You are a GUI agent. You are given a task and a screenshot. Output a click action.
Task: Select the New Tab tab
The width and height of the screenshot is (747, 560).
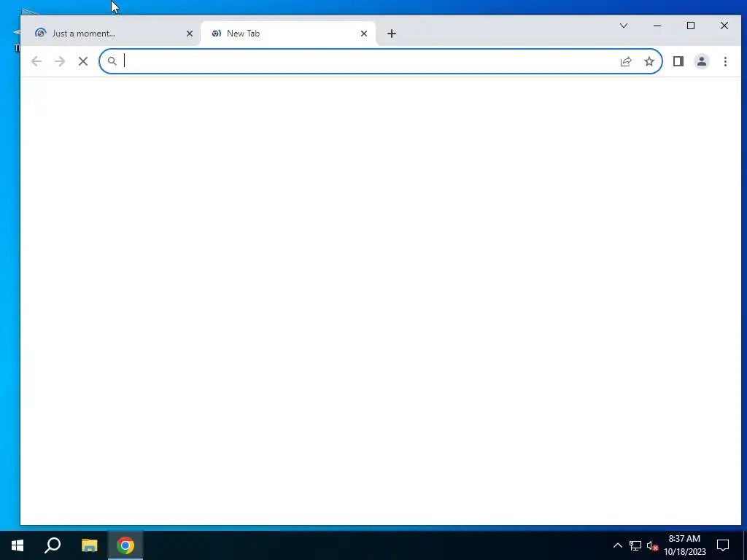(287, 34)
